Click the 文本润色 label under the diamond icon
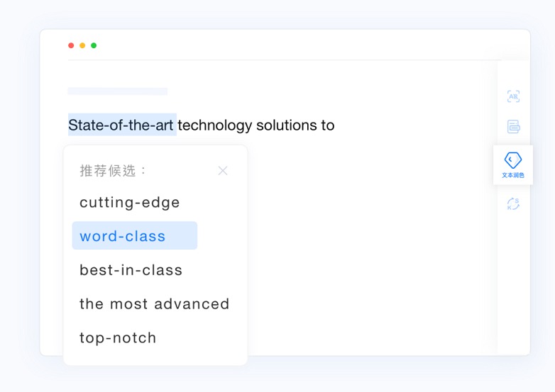Screen dimensions: 555x392 (513, 175)
